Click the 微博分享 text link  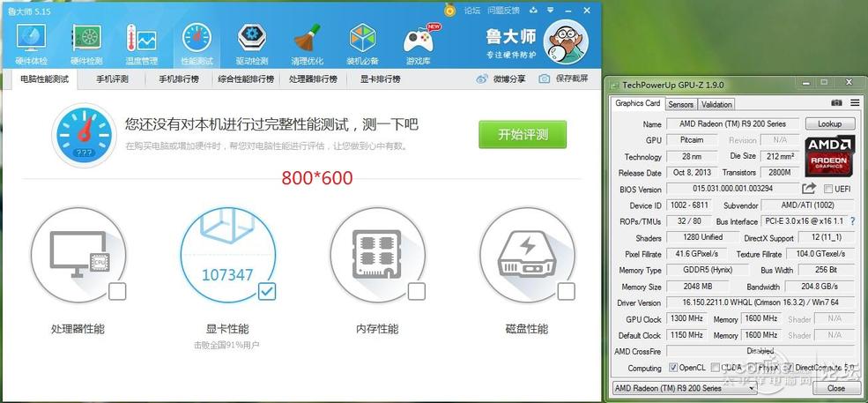tap(509, 79)
